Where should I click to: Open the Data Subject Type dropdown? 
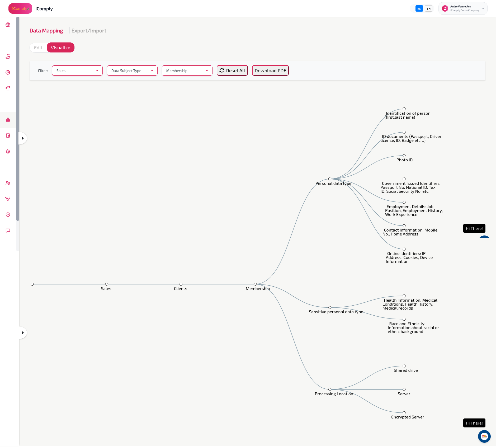tap(132, 70)
